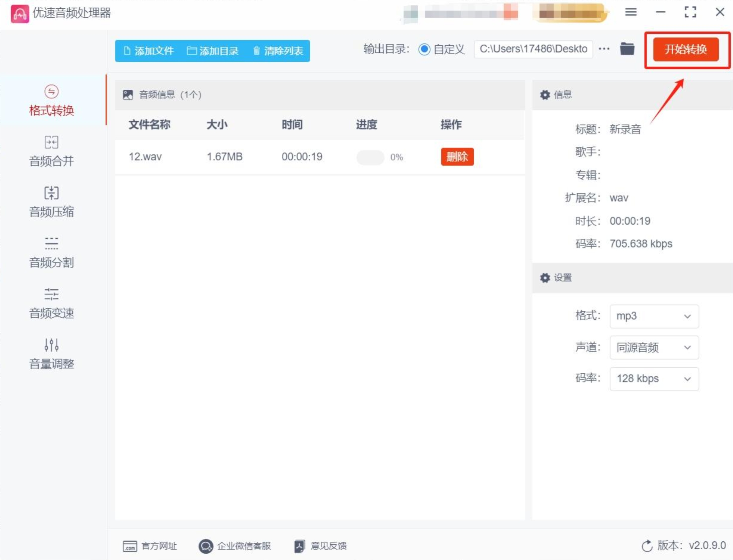Screen dimensions: 733x560
Task: Open the hamburger menu in title bar
Action: tap(631, 12)
